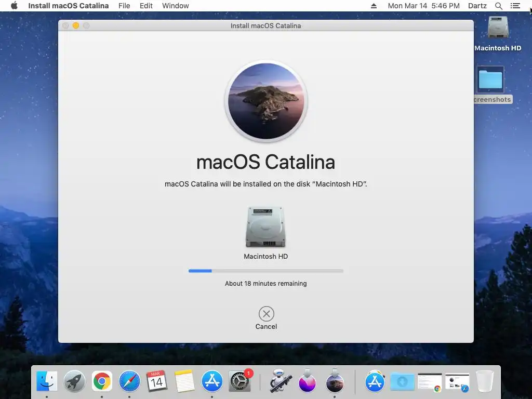This screenshot has width=532, height=399.
Task: Open Notification Center list icon
Action: click(515, 6)
